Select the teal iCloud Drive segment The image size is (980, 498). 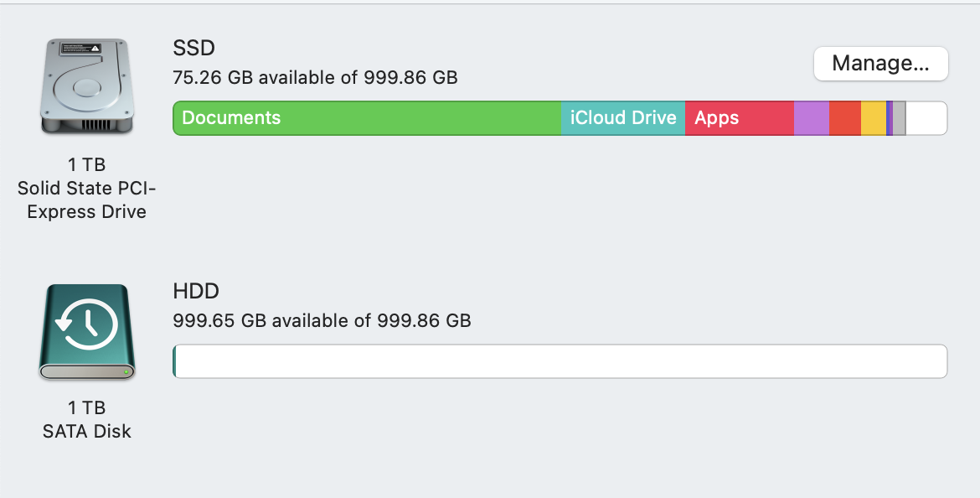tap(622, 118)
